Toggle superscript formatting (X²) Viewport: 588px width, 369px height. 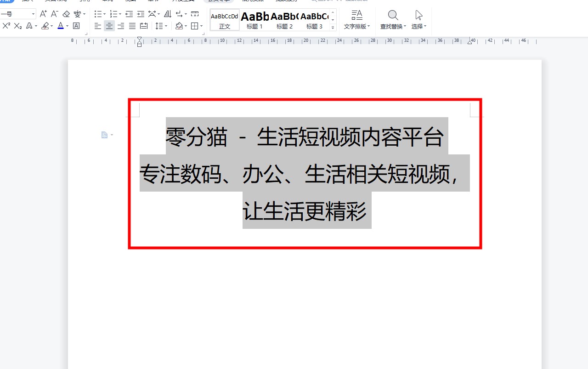click(x=6, y=26)
